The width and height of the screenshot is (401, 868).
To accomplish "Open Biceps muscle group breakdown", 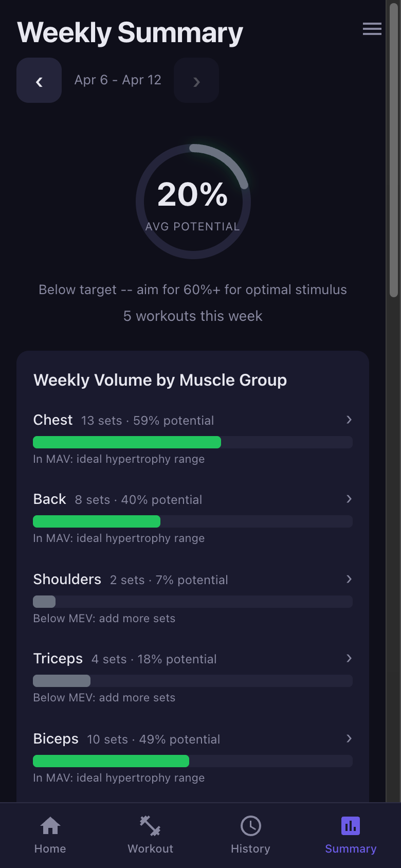I will pyautogui.click(x=349, y=739).
